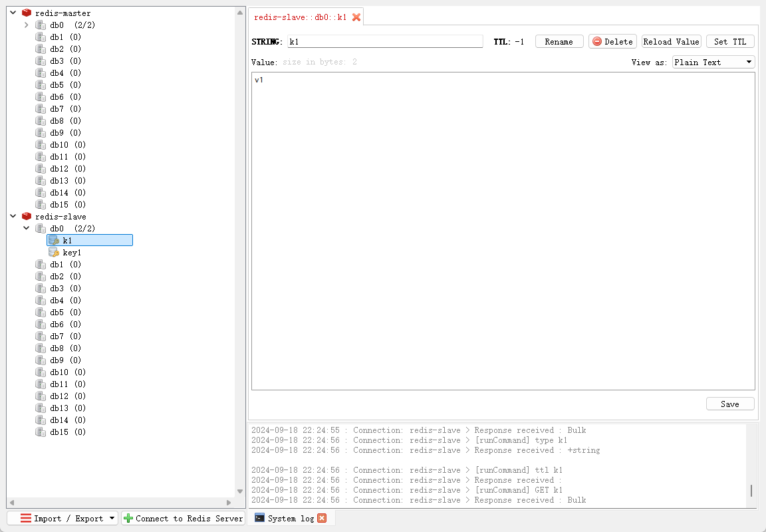Open the System log tab
Image resolution: width=766 pixels, height=532 pixels.
point(291,518)
